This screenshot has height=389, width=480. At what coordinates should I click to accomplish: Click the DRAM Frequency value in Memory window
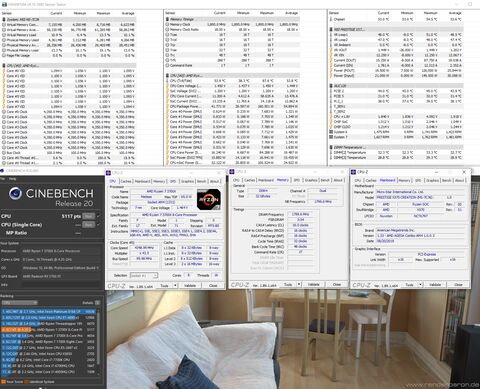(x=300, y=214)
